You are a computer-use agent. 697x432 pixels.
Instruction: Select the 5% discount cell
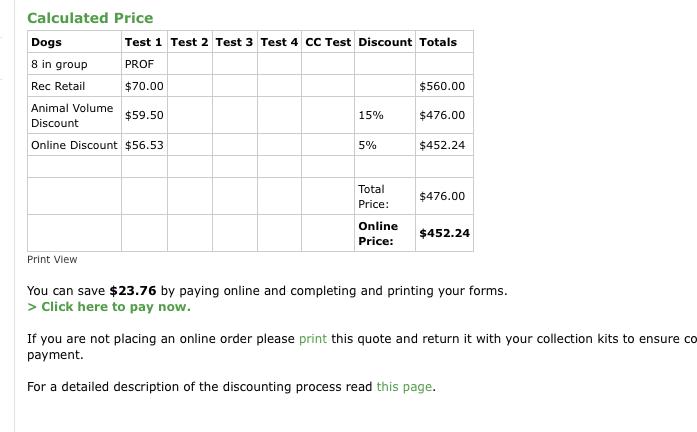click(x=367, y=145)
